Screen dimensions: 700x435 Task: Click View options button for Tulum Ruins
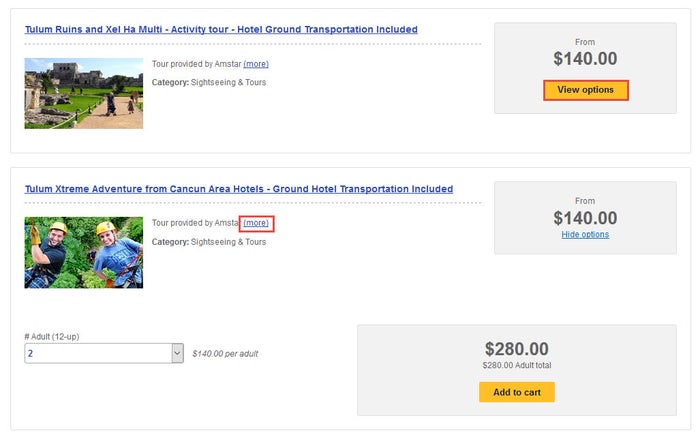pos(585,90)
